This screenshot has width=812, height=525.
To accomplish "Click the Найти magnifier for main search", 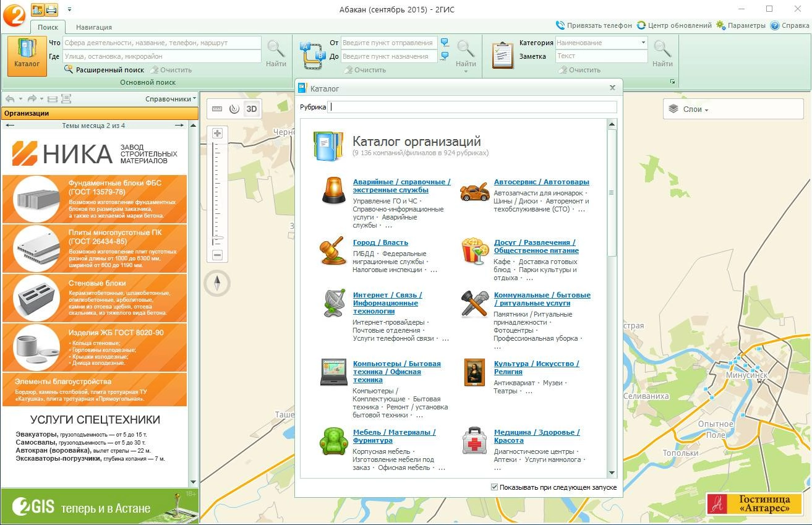I will click(276, 54).
